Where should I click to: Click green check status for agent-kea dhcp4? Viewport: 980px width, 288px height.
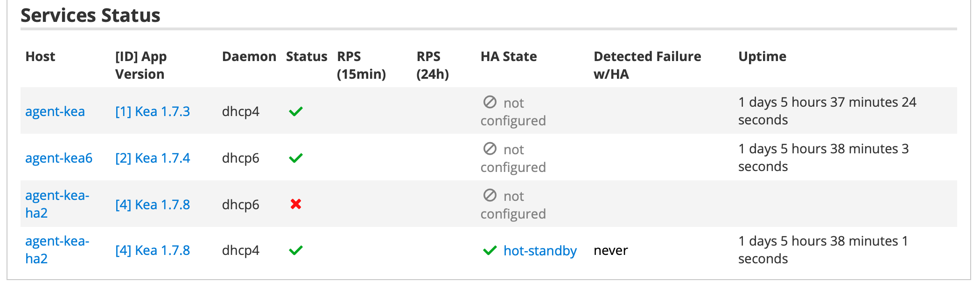pos(296,111)
